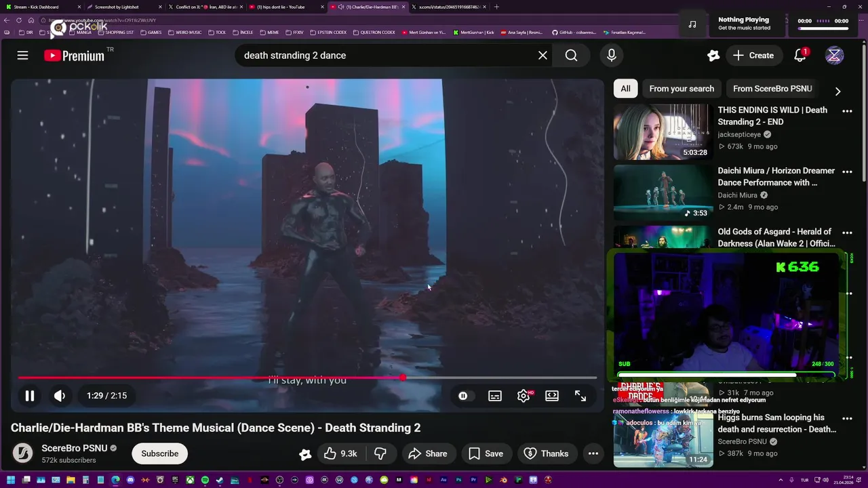Open THIS ENDING IS WILD video thumbnail

click(x=663, y=131)
